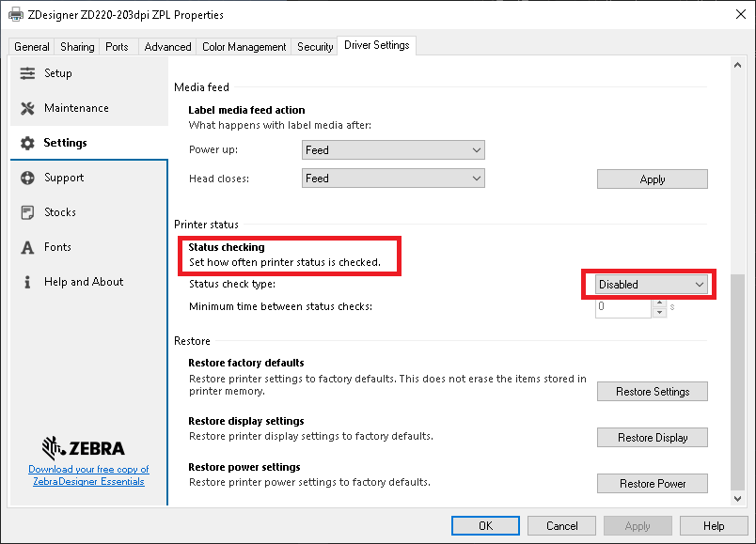
Task: Switch to the Advanced tab
Action: pos(167,47)
